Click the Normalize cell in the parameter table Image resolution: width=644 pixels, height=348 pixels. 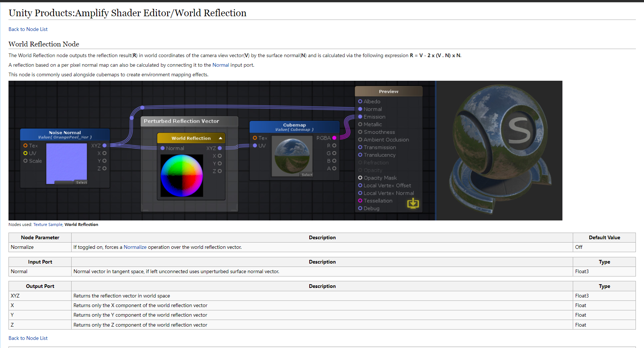click(x=40, y=247)
